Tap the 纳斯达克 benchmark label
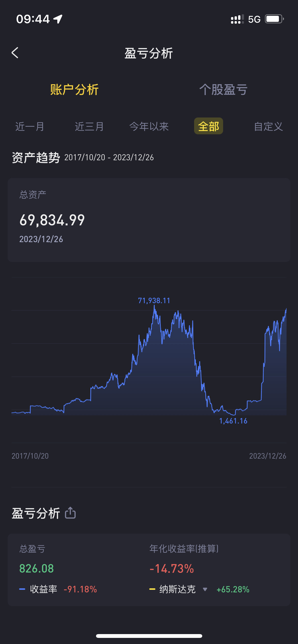This screenshot has height=644, width=298. tap(177, 589)
